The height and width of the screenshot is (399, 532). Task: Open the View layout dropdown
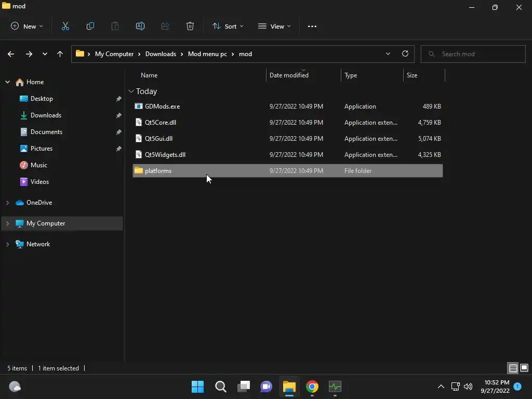click(x=274, y=26)
